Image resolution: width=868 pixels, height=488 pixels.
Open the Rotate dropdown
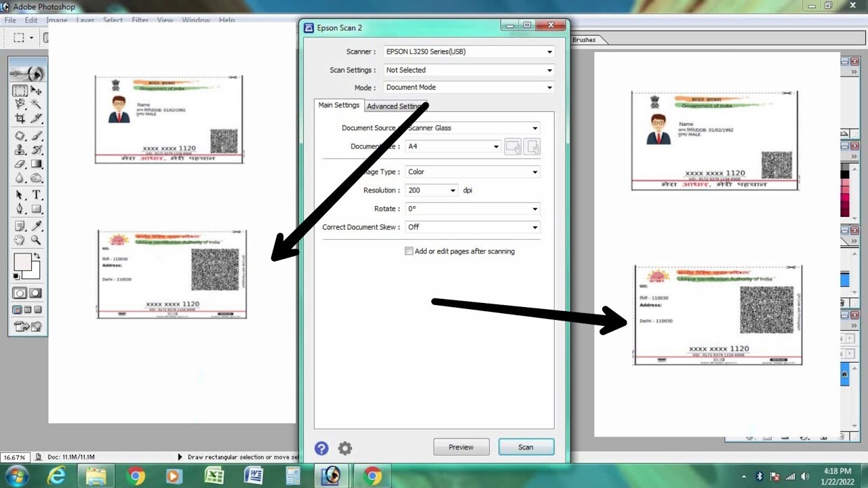pyautogui.click(x=473, y=209)
